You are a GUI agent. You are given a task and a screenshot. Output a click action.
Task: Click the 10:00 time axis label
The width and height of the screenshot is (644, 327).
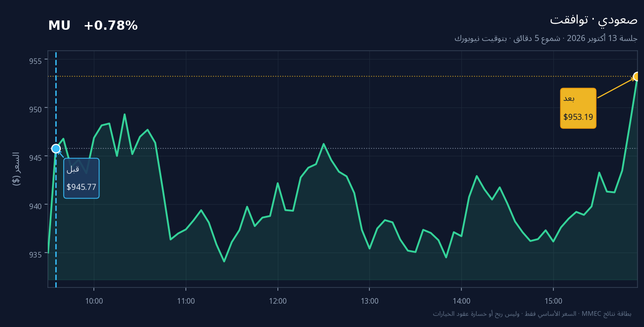[94, 301]
